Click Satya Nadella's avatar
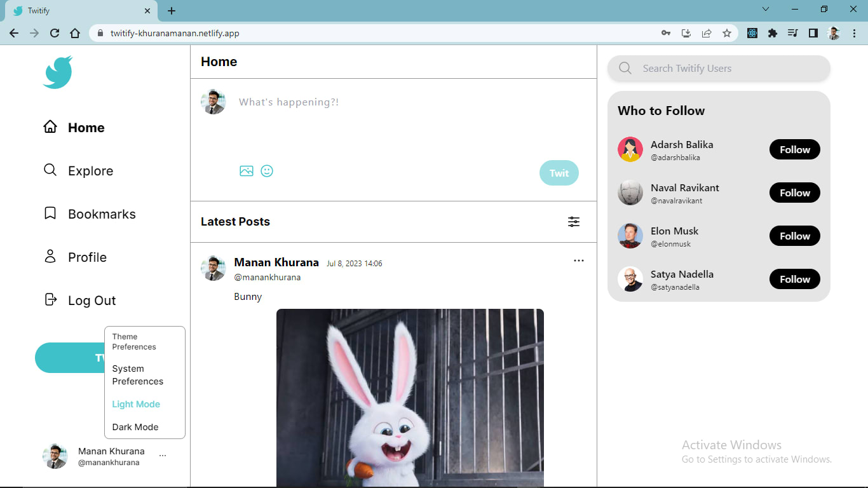Screen dimensions: 868x488 click(x=630, y=279)
